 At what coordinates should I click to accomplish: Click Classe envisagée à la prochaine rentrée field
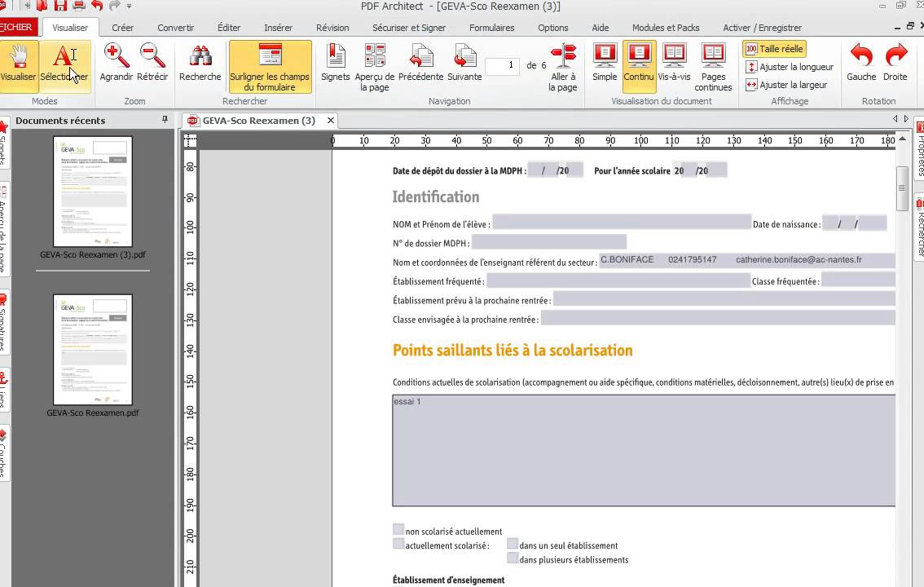click(718, 318)
